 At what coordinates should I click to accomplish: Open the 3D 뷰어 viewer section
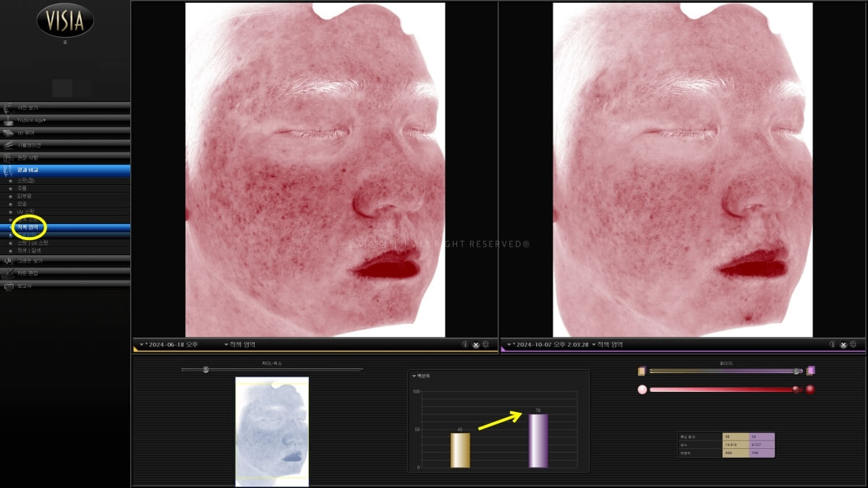[65, 133]
